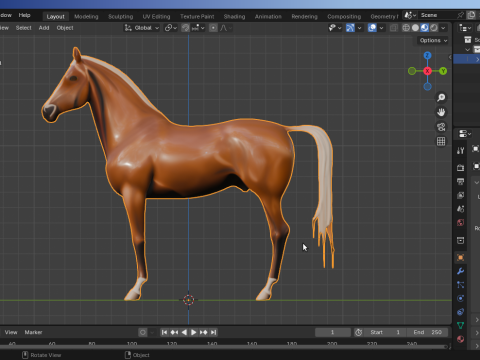Switch to the Modeling workspace tab

click(86, 16)
